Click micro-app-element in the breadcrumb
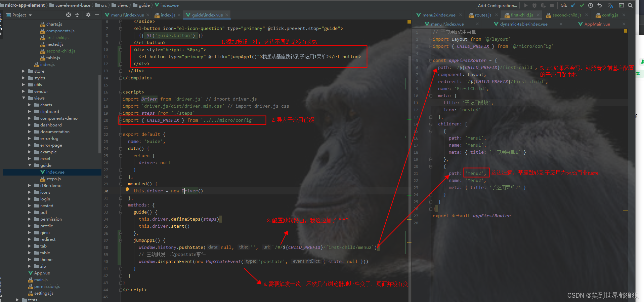 25,5
